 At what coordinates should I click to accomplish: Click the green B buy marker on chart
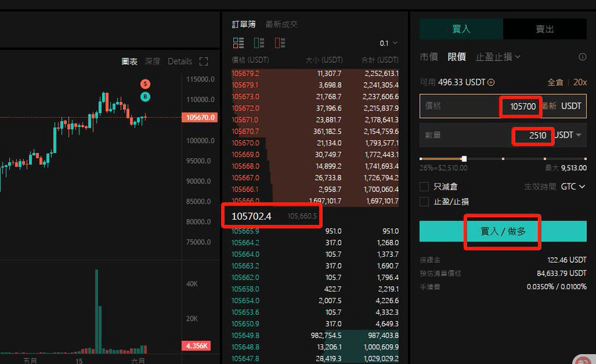pyautogui.click(x=145, y=97)
